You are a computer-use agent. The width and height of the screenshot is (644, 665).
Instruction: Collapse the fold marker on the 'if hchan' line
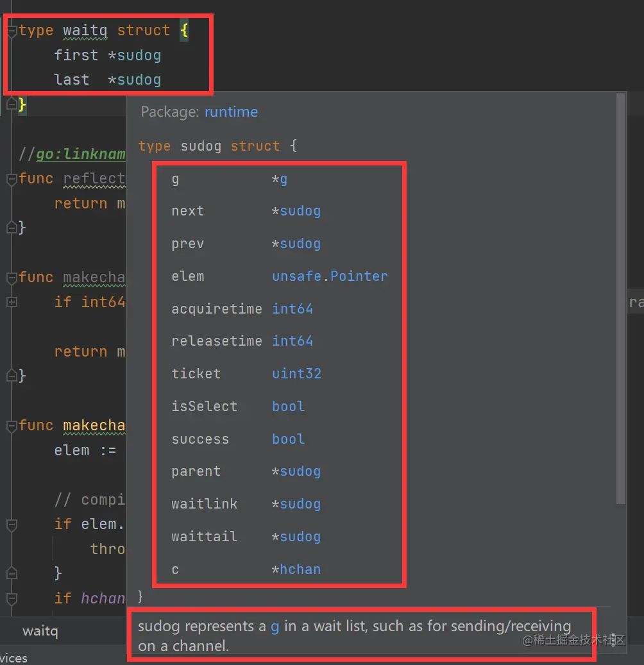[x=12, y=598]
